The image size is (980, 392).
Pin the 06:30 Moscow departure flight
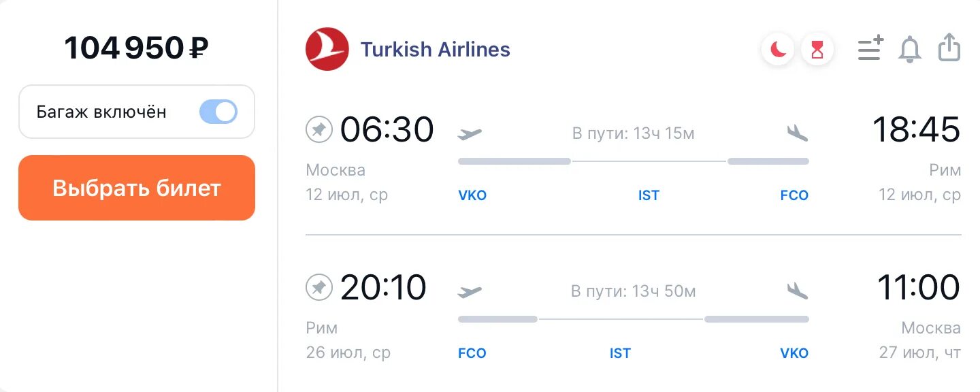click(318, 129)
